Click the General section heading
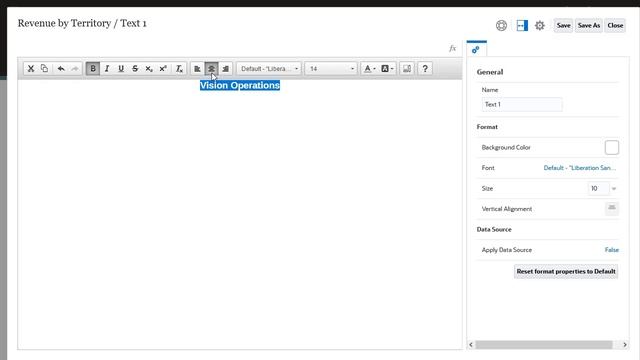This screenshot has height=360, width=640. (490, 72)
